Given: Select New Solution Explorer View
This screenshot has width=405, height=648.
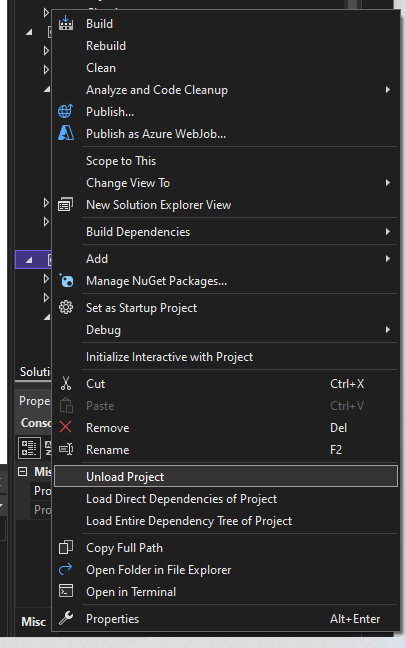Looking at the screenshot, I should click(226, 205).
